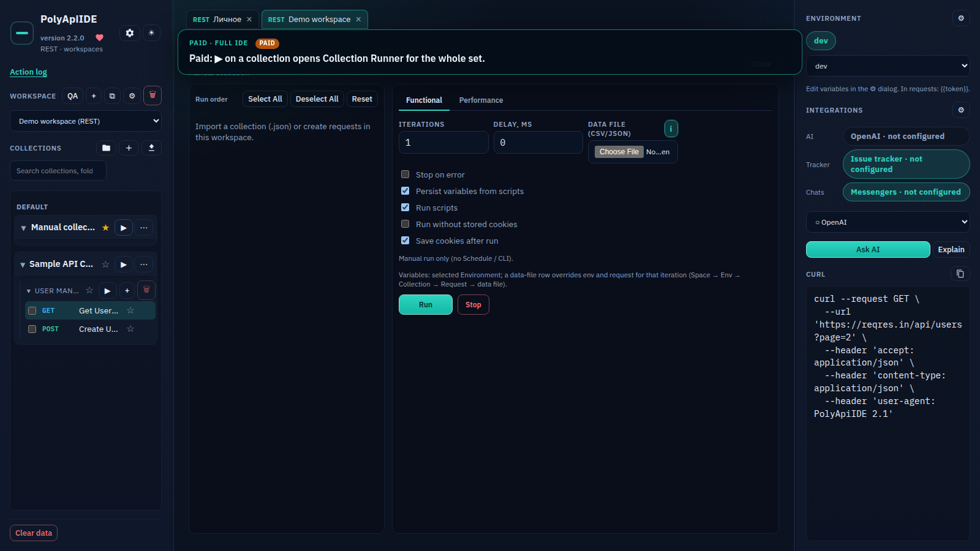Collapse the Sample API collection tree

point(23,264)
